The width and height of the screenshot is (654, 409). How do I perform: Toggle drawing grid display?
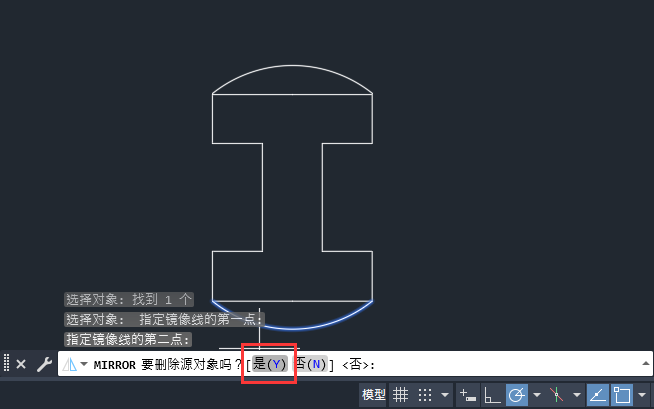coord(400,394)
